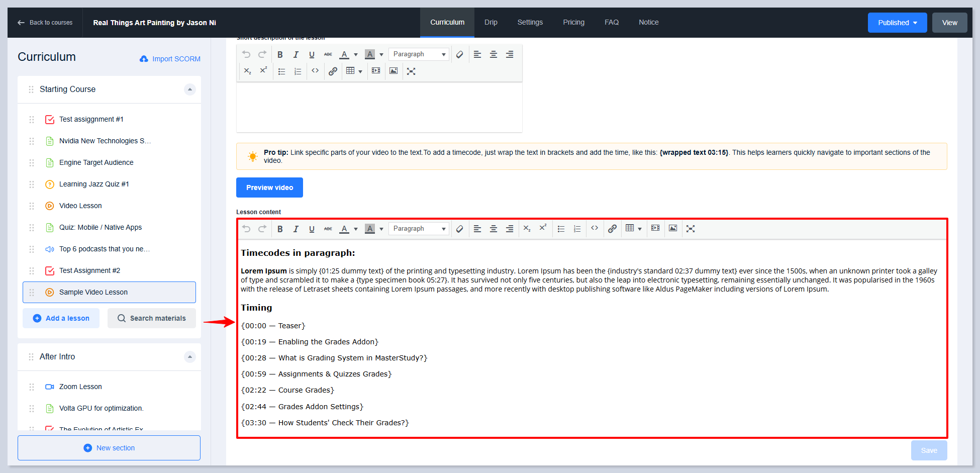Open Paragraph format dropdown in short description
Viewport: 980px width, 473px height.
coord(419,54)
